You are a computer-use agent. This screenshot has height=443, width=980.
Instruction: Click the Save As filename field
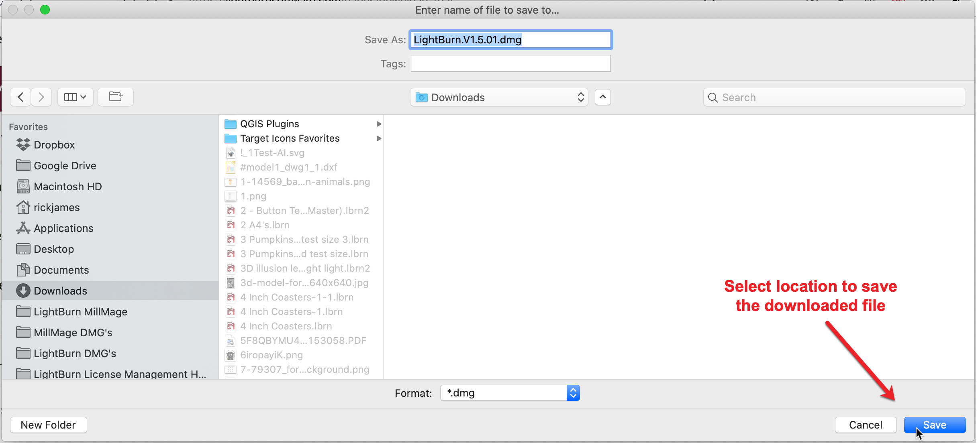tap(510, 40)
